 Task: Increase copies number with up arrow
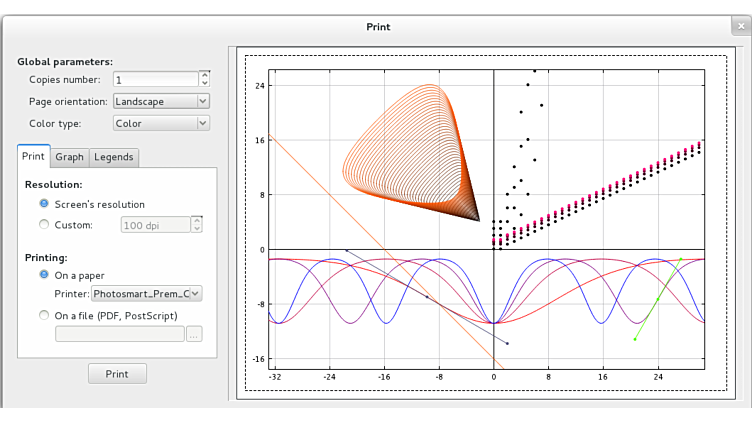coord(204,74)
